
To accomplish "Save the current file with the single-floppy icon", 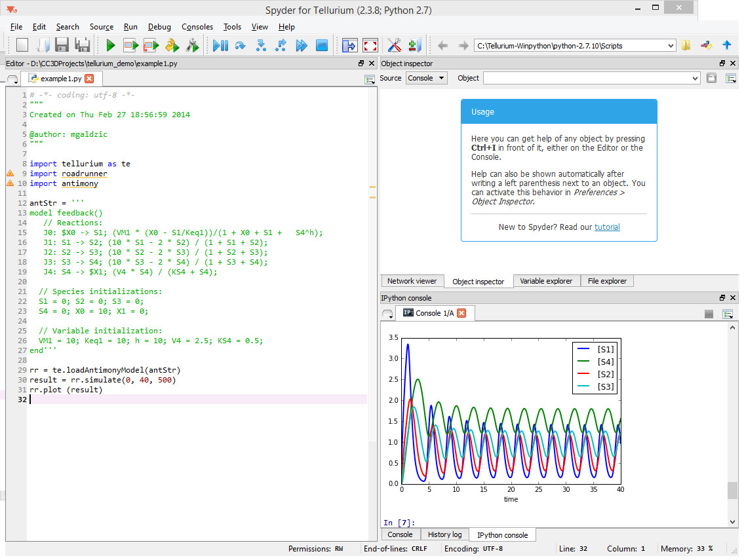I will pyautogui.click(x=62, y=46).
